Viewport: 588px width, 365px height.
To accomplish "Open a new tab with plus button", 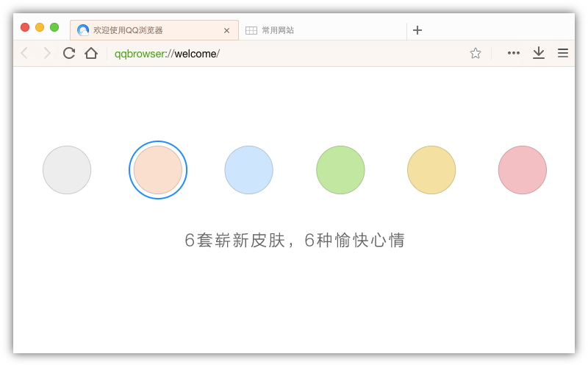I will click(x=417, y=30).
